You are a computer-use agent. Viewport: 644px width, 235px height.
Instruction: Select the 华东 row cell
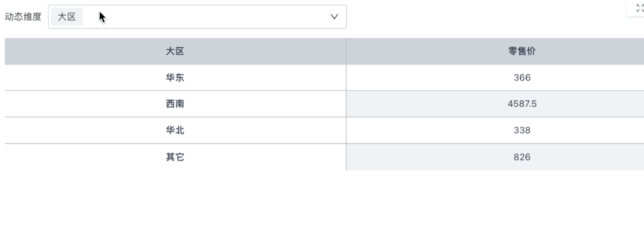[175, 77]
